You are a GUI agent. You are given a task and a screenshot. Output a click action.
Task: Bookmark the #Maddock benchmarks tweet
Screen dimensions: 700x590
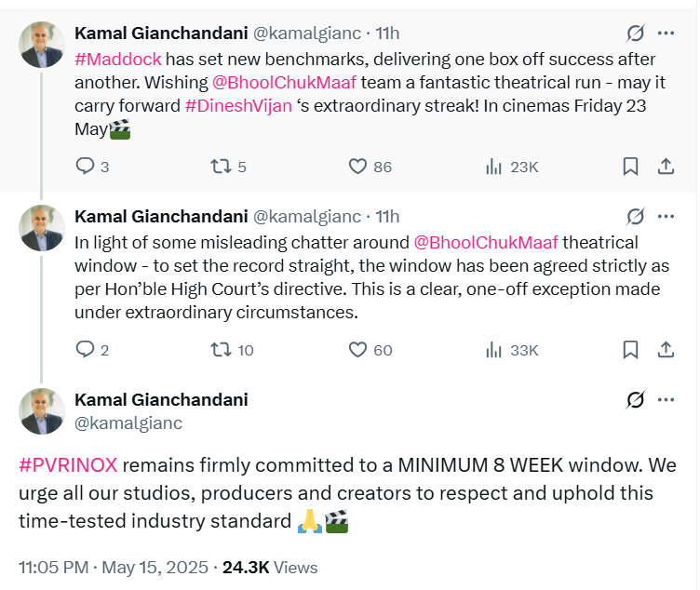(630, 167)
